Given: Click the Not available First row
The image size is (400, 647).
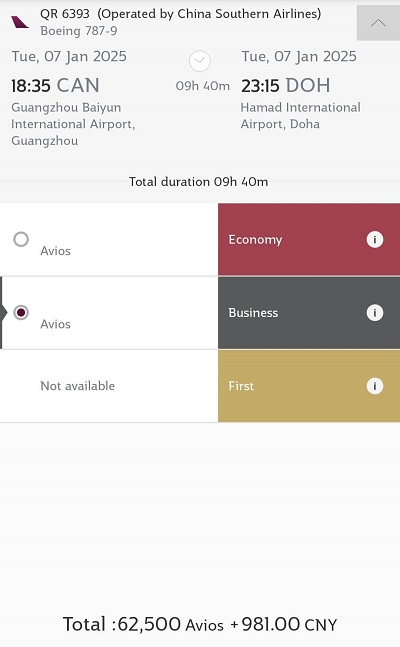Looking at the screenshot, I should tap(109, 386).
